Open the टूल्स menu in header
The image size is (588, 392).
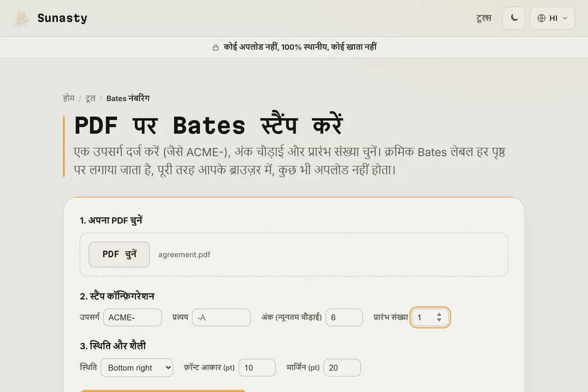[x=484, y=18]
